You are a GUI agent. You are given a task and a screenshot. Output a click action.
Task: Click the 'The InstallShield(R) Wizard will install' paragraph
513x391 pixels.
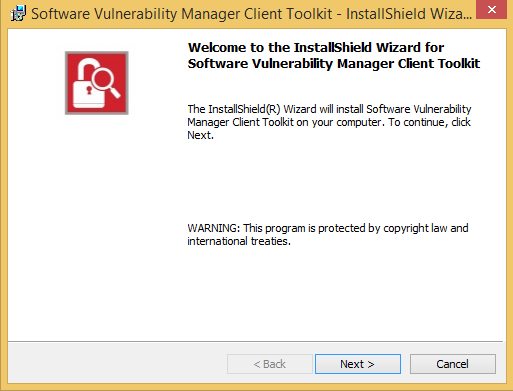(329, 122)
